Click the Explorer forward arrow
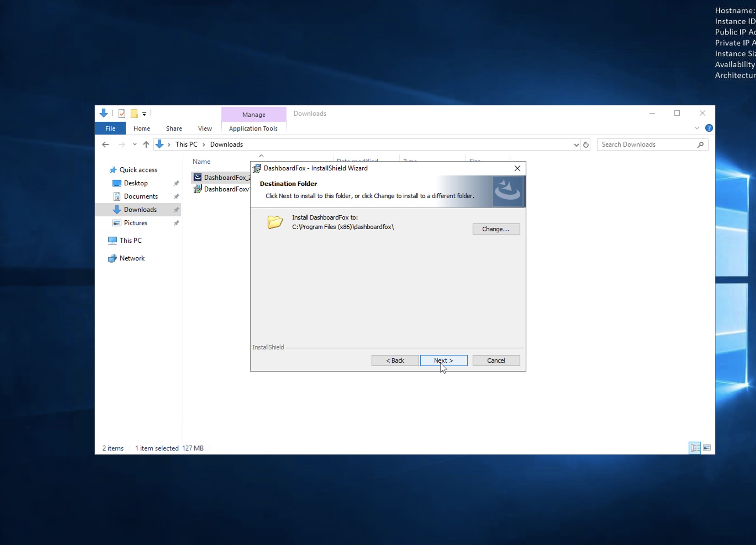Screen dimensions: 756x545 tap(122, 144)
